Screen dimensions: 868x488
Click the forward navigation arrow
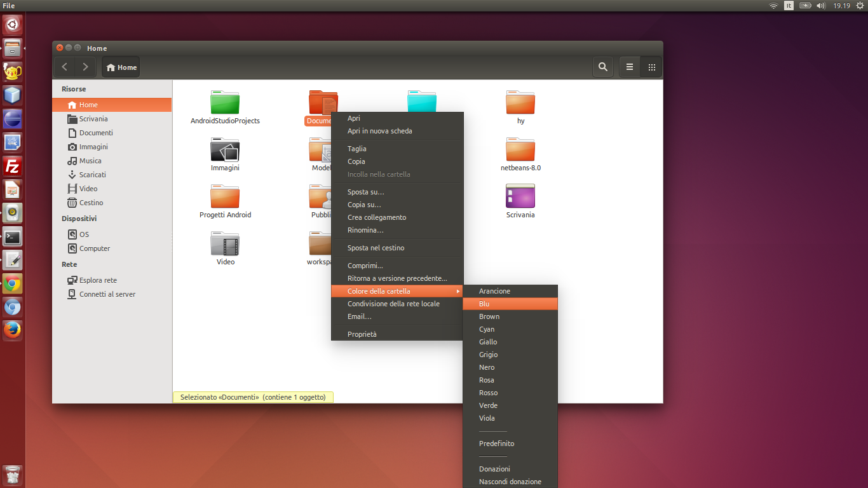coord(86,67)
